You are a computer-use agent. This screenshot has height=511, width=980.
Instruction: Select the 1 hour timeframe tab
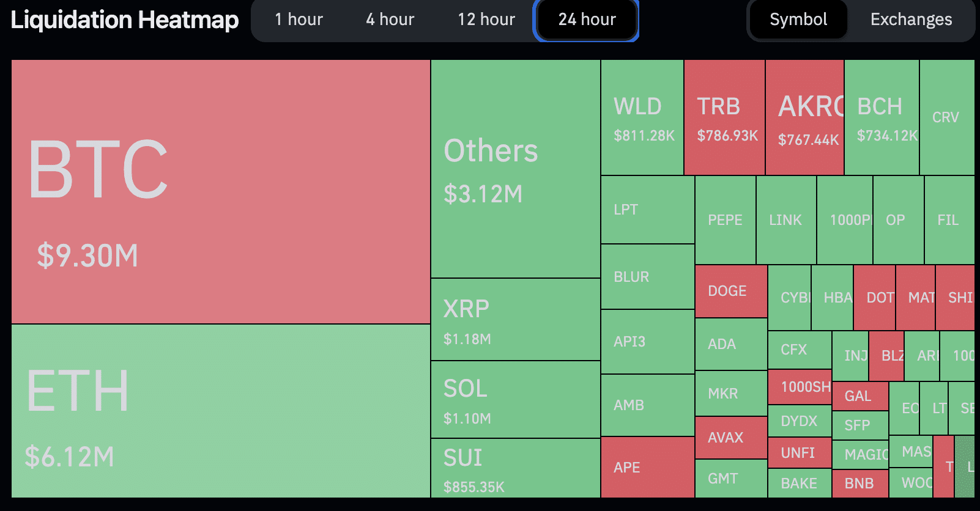[299, 20]
